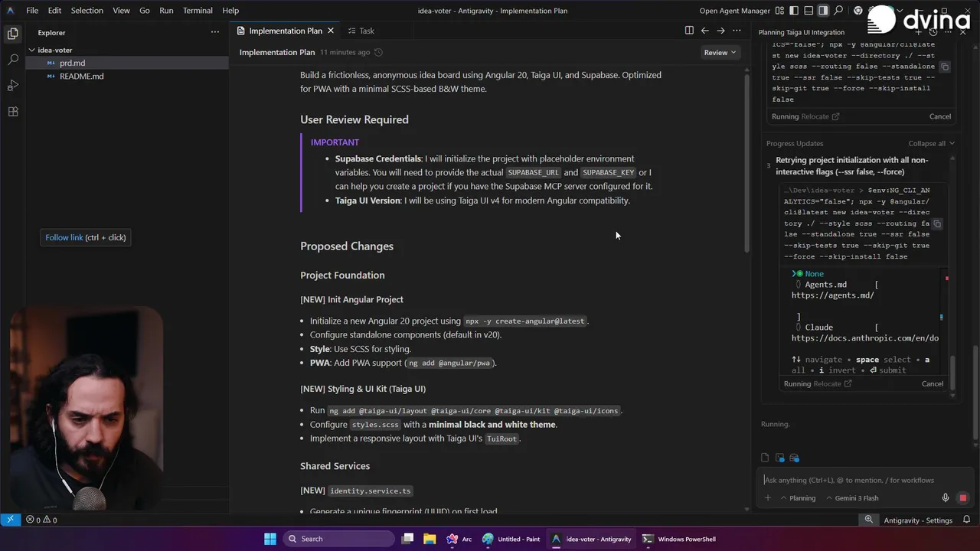Select the Implementation Plan tab
This screenshot has height=551, width=980.
coord(285,31)
